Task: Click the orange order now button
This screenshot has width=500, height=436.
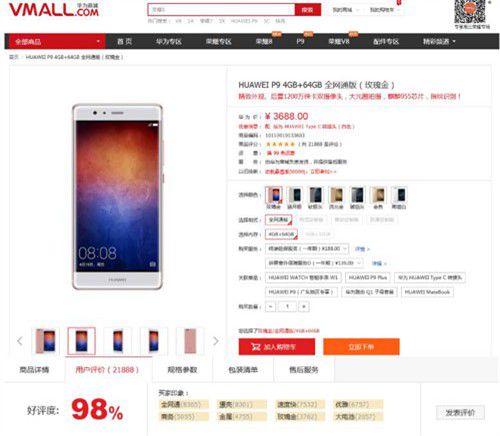Action: pos(361,347)
